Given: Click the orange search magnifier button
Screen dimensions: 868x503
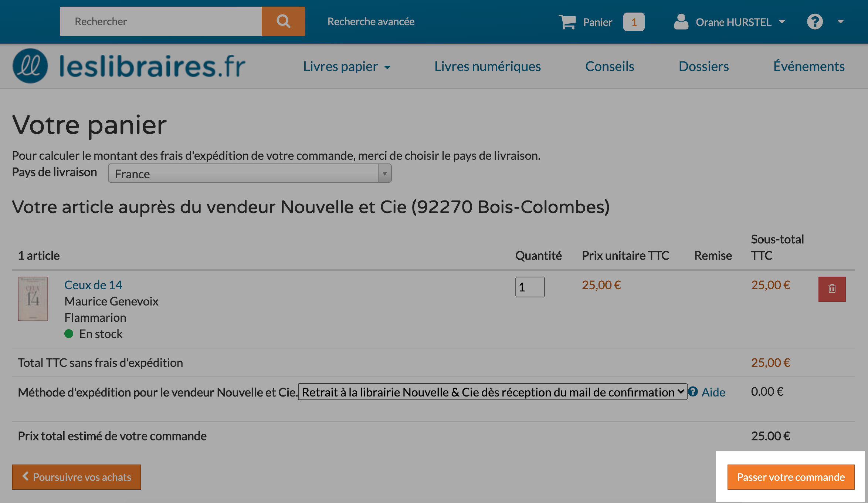Looking at the screenshot, I should [283, 21].
